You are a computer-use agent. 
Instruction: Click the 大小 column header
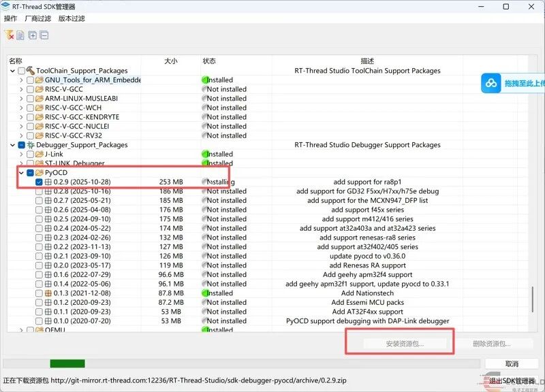click(x=171, y=61)
